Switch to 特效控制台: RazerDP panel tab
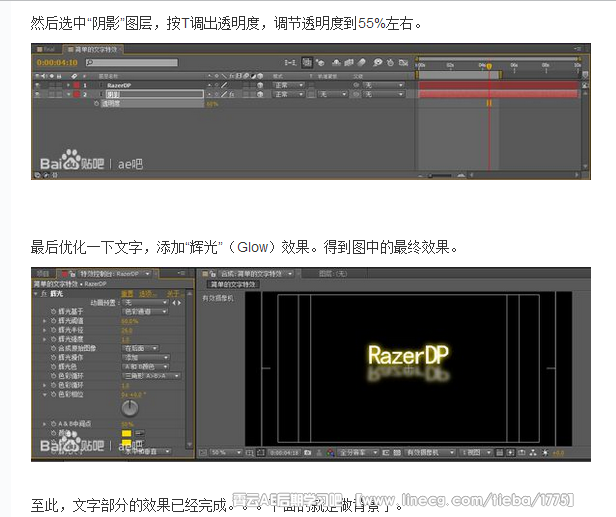 point(109,274)
